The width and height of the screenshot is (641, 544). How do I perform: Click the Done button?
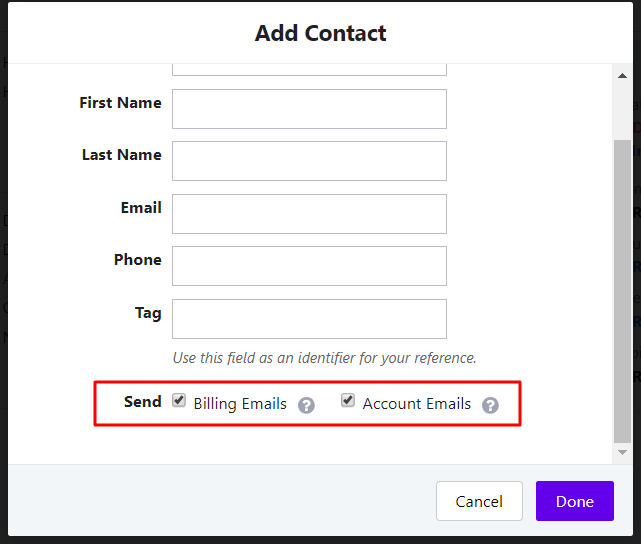point(575,501)
